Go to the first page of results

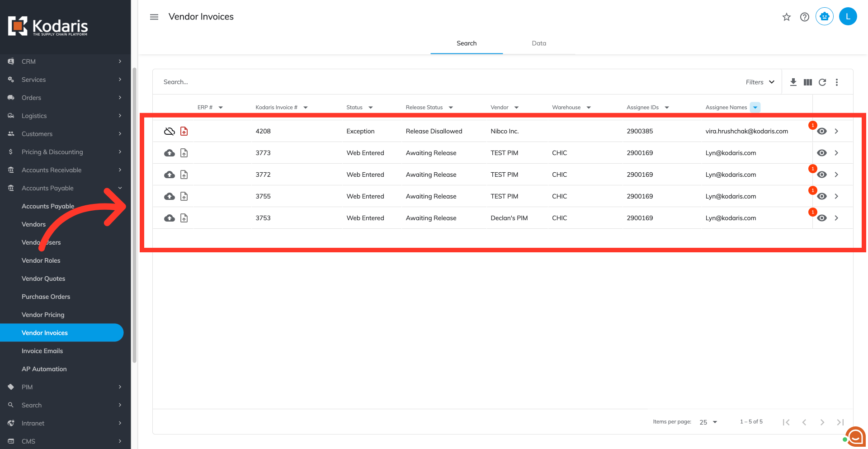point(786,422)
